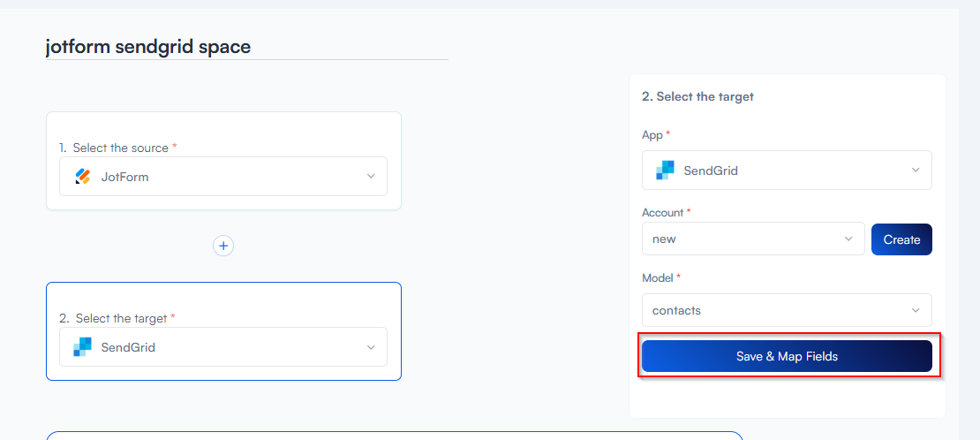
Task: Expand the source dropdown chevron beside JotForm
Action: pos(371,177)
